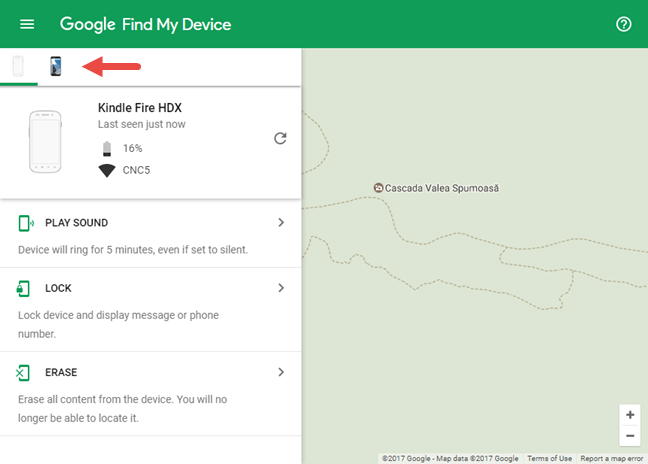Image resolution: width=648 pixels, height=464 pixels.
Task: Zoom out on the map
Action: [x=629, y=436]
